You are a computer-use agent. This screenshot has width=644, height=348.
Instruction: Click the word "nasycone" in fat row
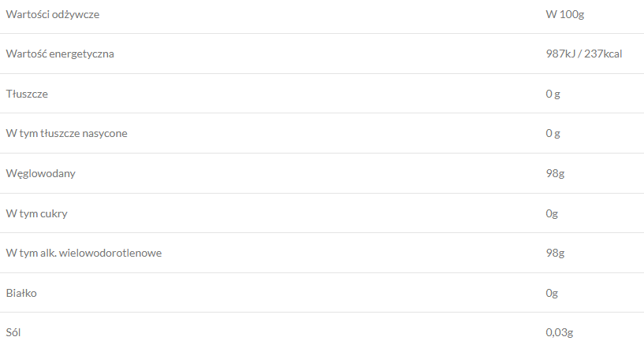click(104, 133)
